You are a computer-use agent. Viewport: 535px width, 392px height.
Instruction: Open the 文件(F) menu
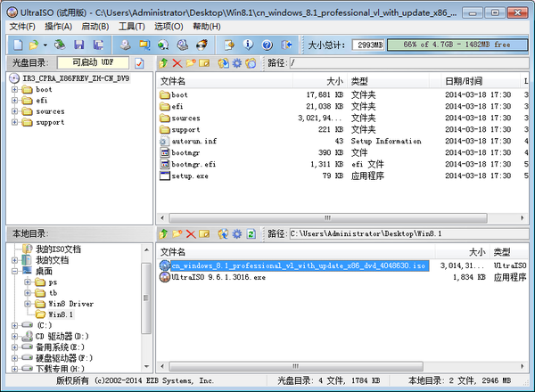point(22,26)
